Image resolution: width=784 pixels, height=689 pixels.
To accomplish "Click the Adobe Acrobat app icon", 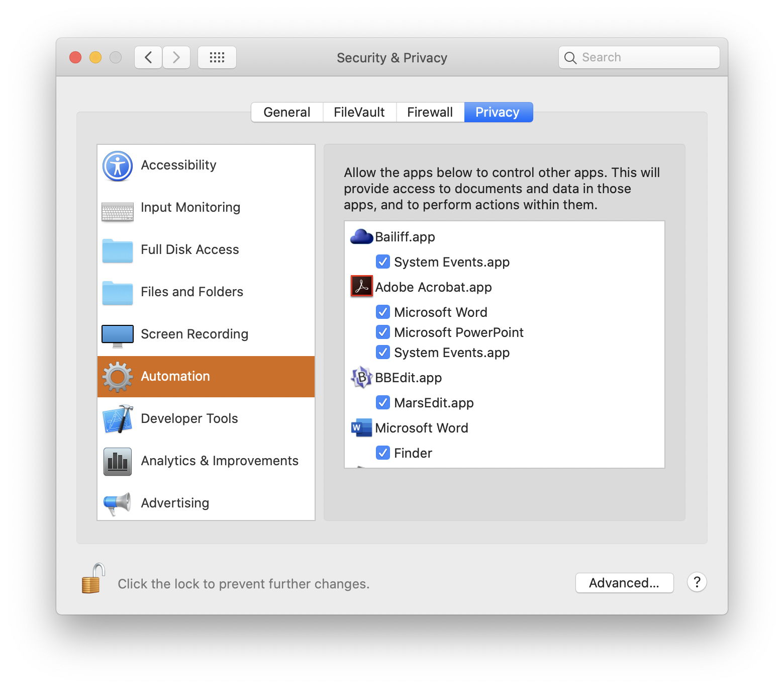I will coord(361,287).
